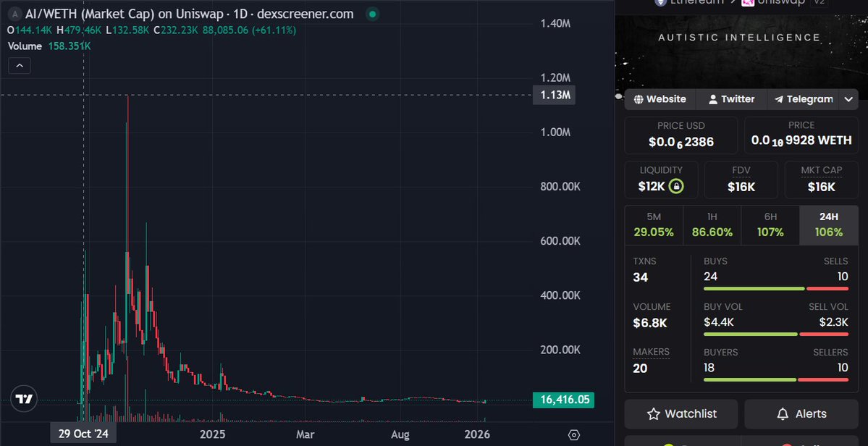Click the 29 Oct '24 date label
The image size is (868, 446).
pos(83,434)
